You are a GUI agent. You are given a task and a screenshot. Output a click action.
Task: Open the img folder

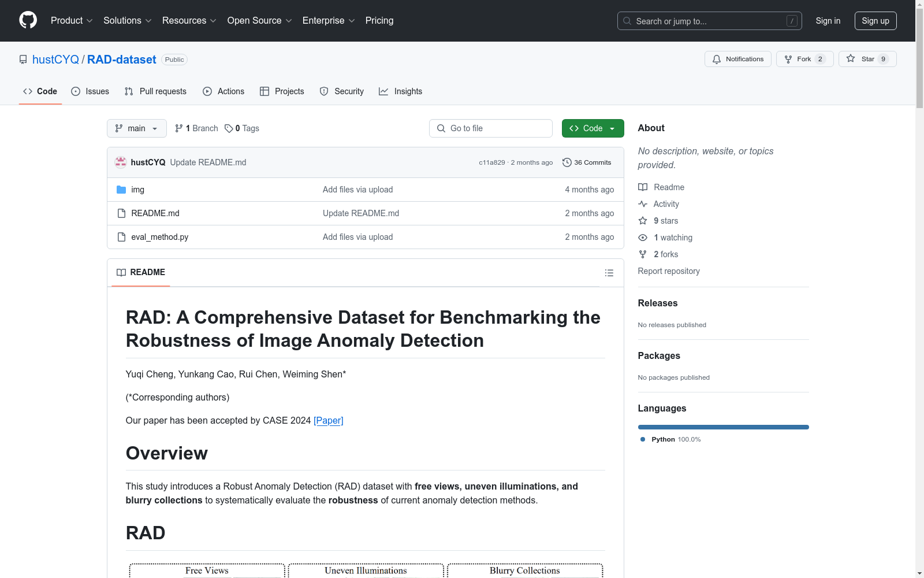pos(137,190)
